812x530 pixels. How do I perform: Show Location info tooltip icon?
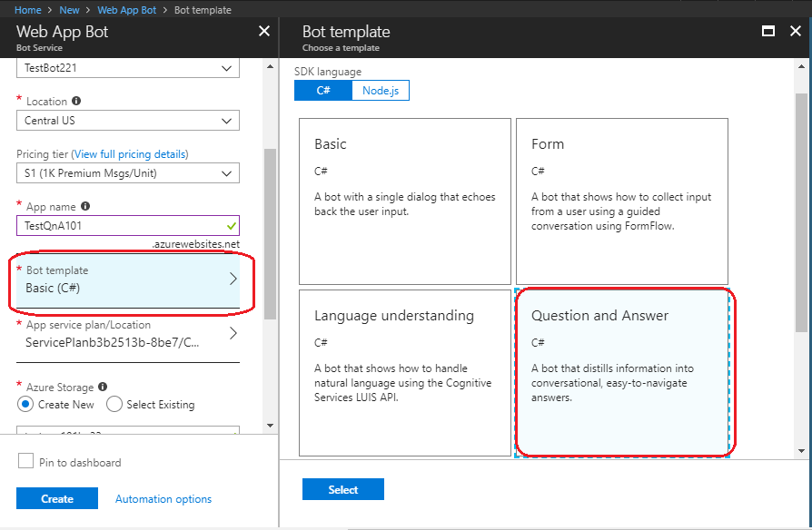[x=76, y=101]
